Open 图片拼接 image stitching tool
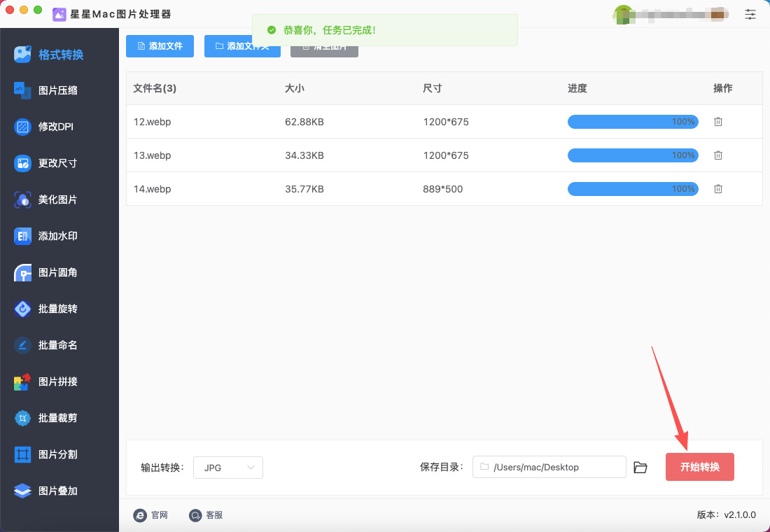This screenshot has height=532, width=770. pyautogui.click(x=57, y=381)
